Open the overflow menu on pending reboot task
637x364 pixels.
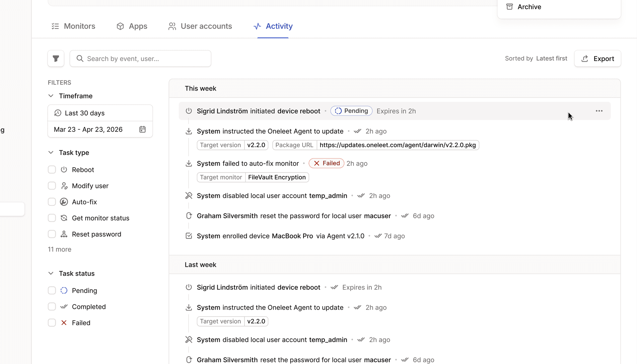[x=599, y=111]
